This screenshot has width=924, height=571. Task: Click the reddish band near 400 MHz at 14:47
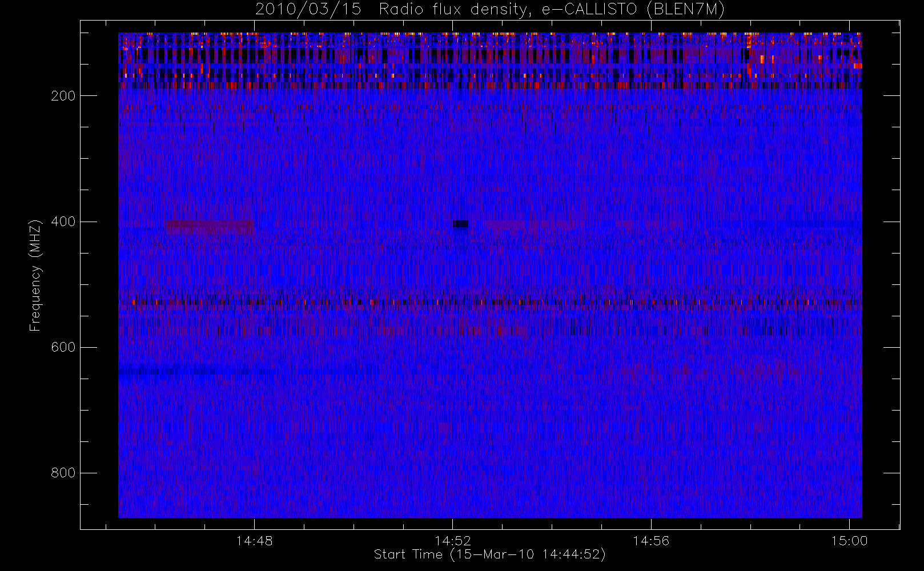pyautogui.click(x=210, y=227)
